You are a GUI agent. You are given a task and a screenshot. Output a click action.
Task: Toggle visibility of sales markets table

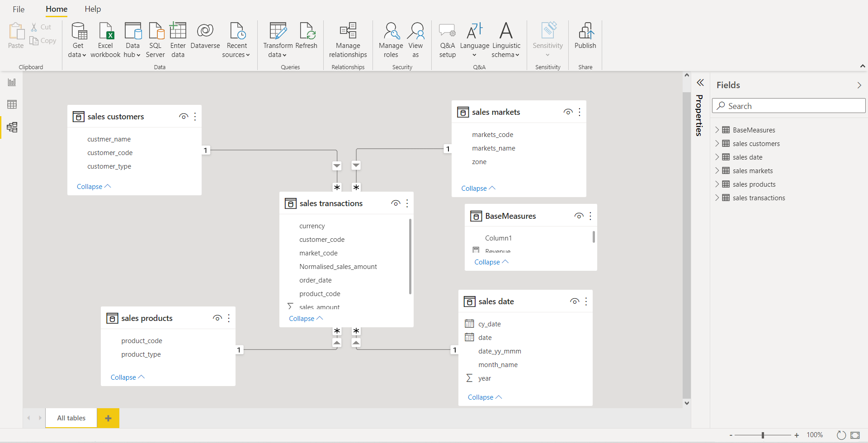click(568, 112)
